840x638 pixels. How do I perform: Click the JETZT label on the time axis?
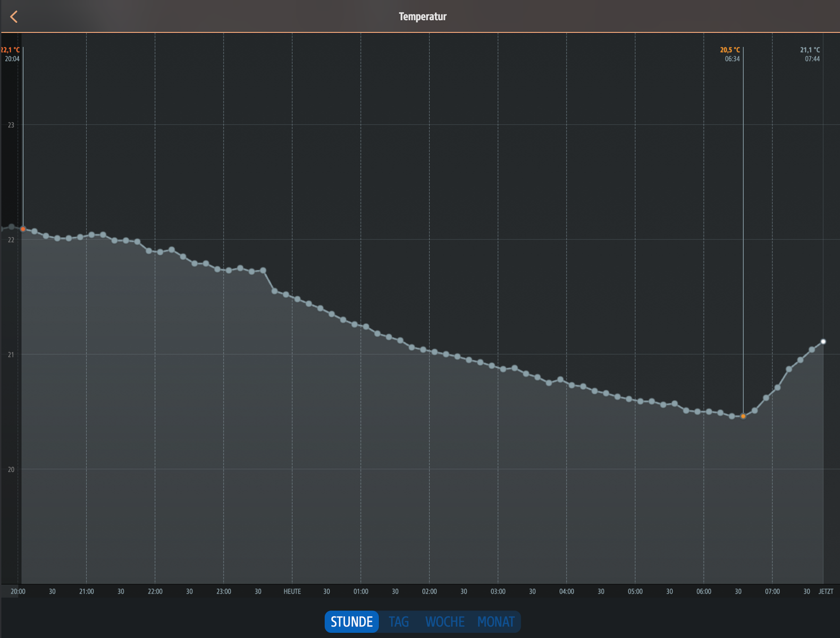pos(826,592)
